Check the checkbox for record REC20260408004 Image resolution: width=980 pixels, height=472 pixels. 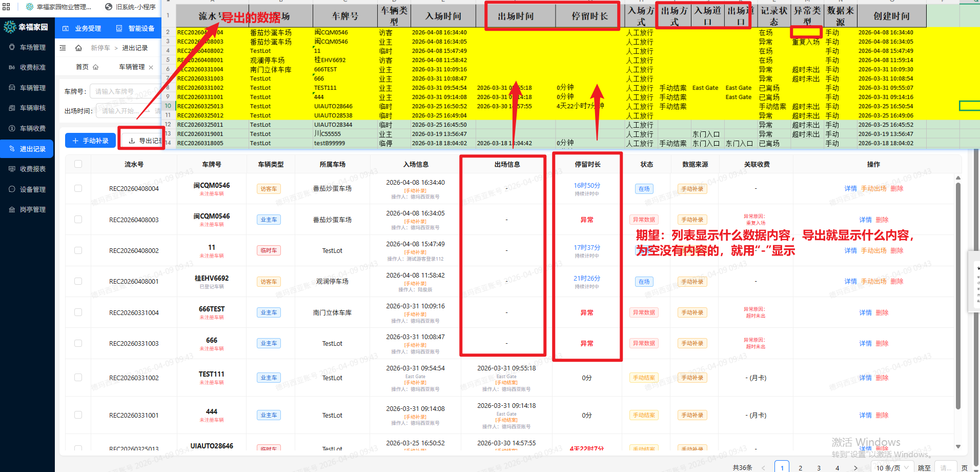point(78,188)
